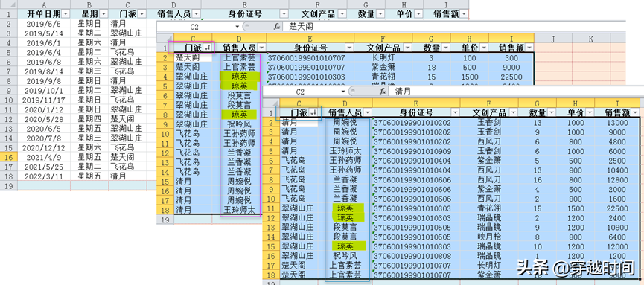This screenshot has width=644, height=285.
Task: Open 销售额 filter dropdown in background sheet
Action: coord(464,14)
